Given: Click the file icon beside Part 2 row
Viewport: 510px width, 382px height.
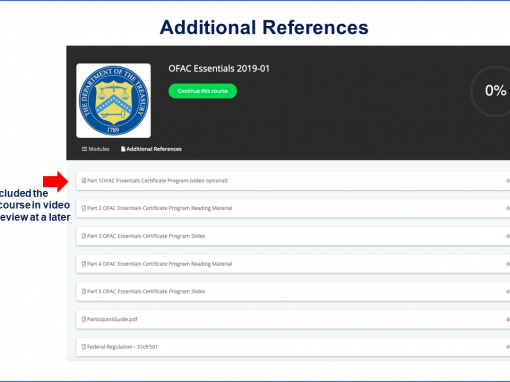Looking at the screenshot, I should [x=84, y=208].
